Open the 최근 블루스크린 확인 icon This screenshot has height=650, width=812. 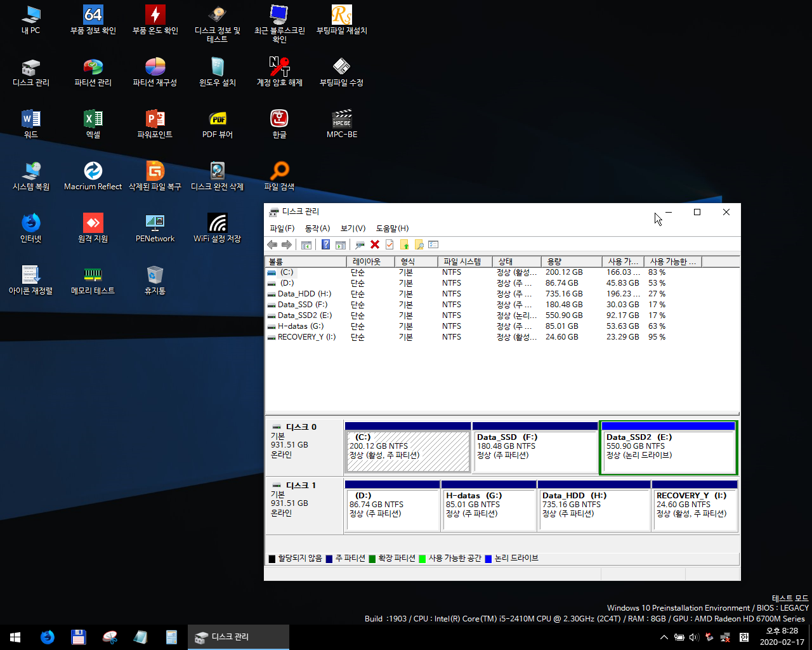280,24
